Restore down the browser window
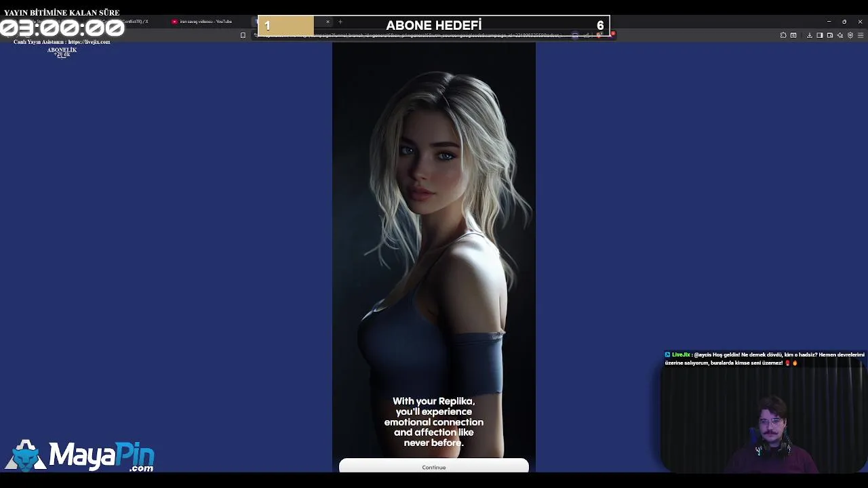This screenshot has height=488, width=868. (844, 22)
